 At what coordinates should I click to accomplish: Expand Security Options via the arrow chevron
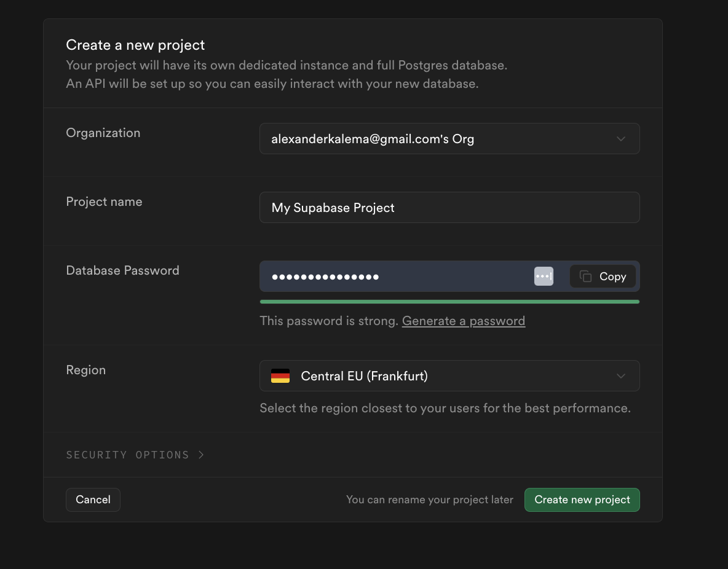201,455
